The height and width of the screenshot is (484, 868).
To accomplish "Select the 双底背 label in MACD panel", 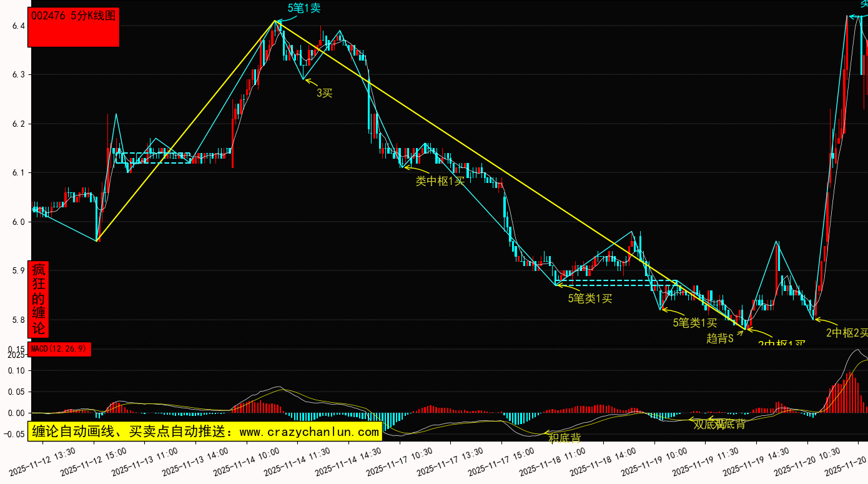I will pos(708,424).
